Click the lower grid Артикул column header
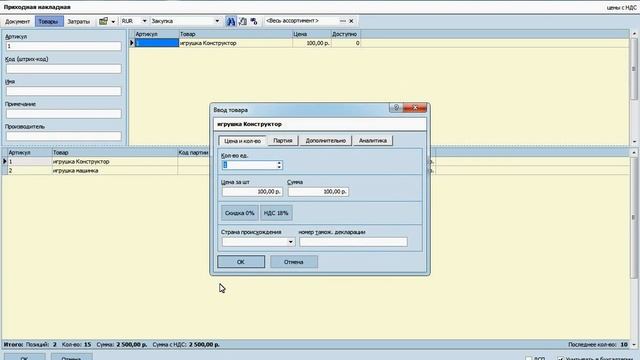640x360 pixels. 30,153
